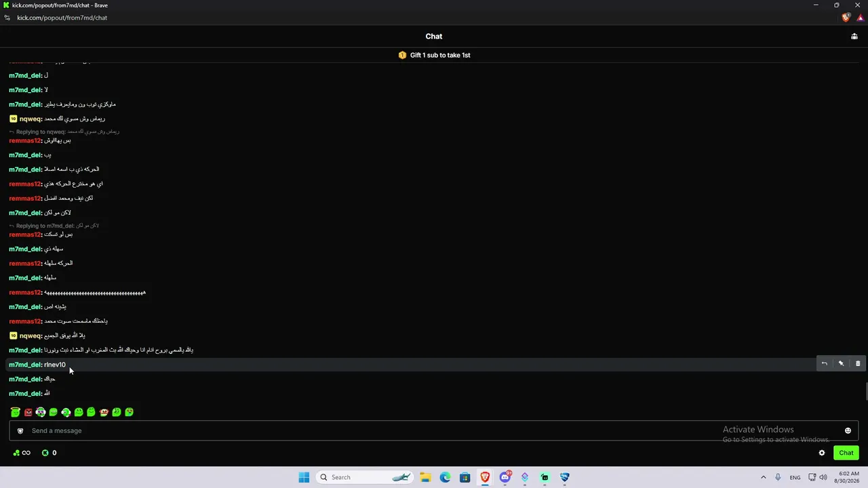
Task: Click the Rocket League taskbar icon
Action: click(564, 477)
